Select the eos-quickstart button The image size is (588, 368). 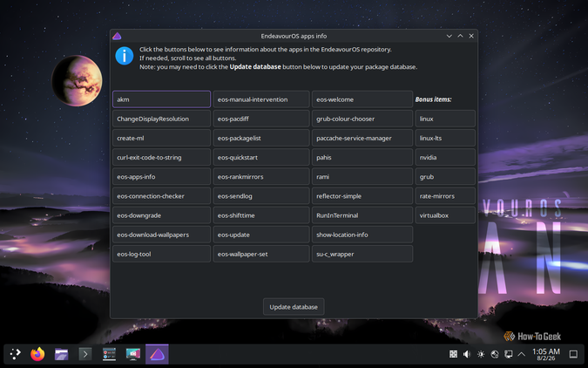click(x=261, y=157)
